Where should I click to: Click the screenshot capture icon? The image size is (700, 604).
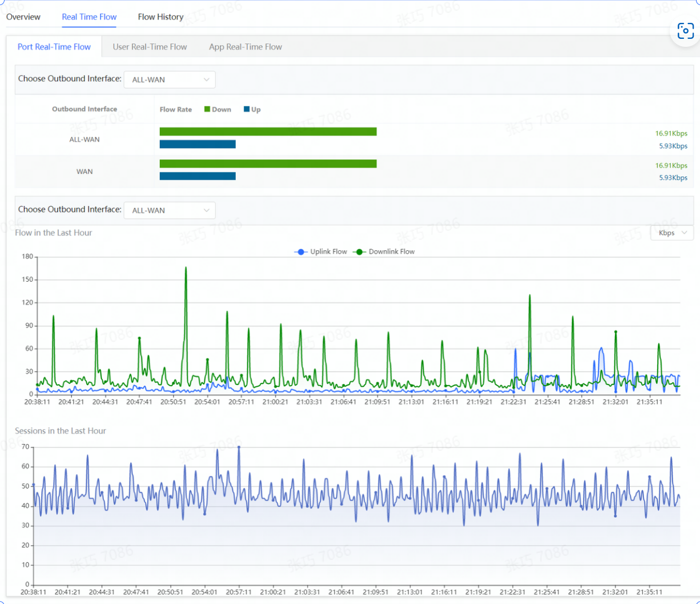tap(685, 31)
